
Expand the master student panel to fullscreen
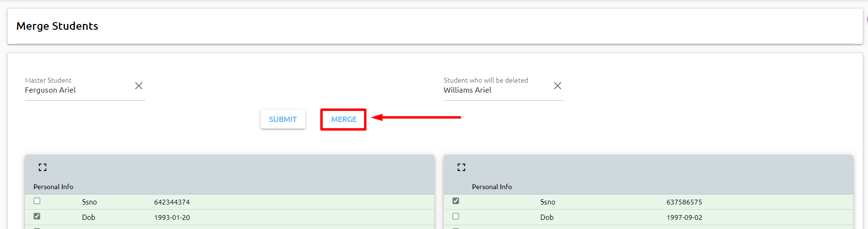click(43, 168)
